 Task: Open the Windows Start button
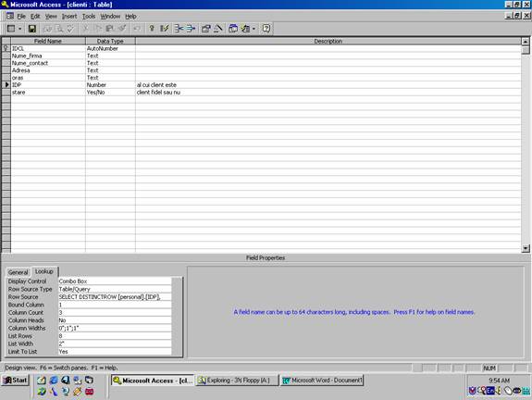16,381
